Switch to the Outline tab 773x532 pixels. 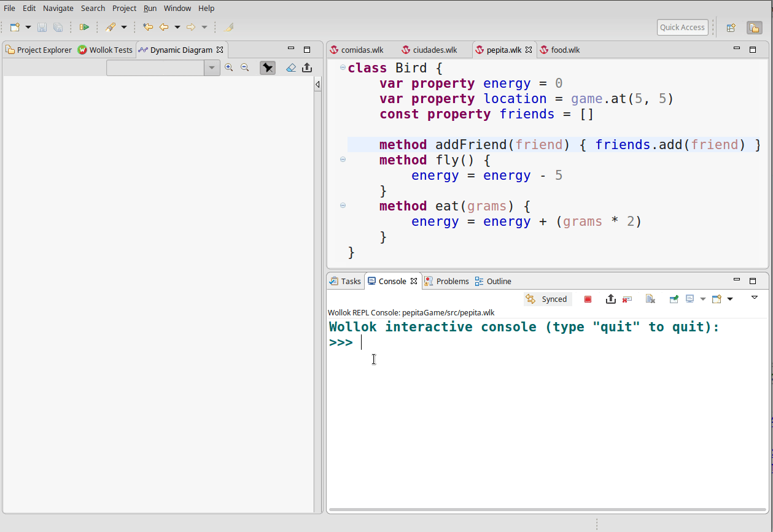tap(493, 281)
